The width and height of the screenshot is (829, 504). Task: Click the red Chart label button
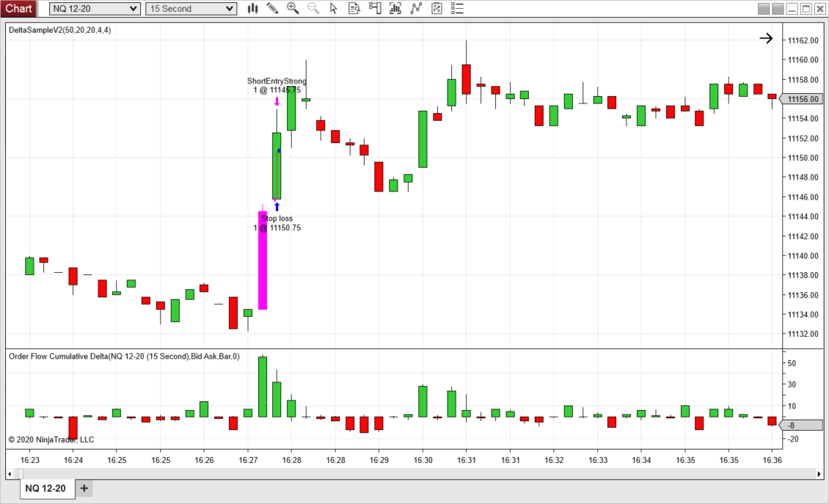point(18,9)
